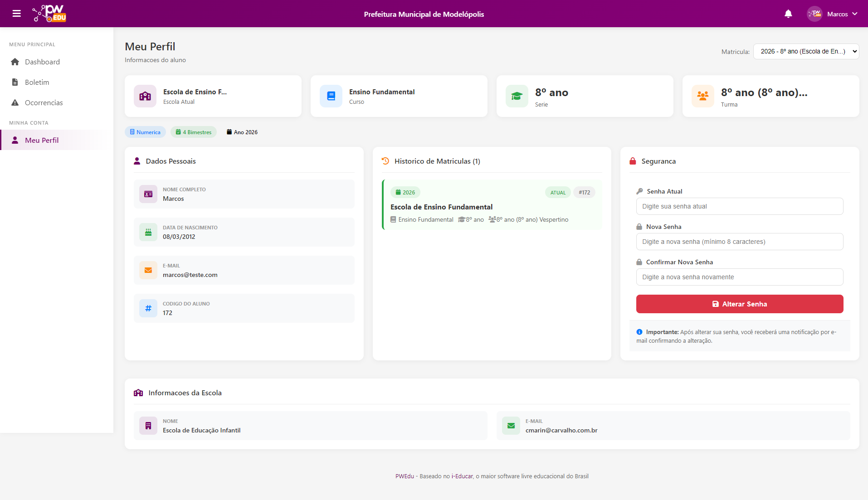Click Marcos profile avatar

click(814, 14)
